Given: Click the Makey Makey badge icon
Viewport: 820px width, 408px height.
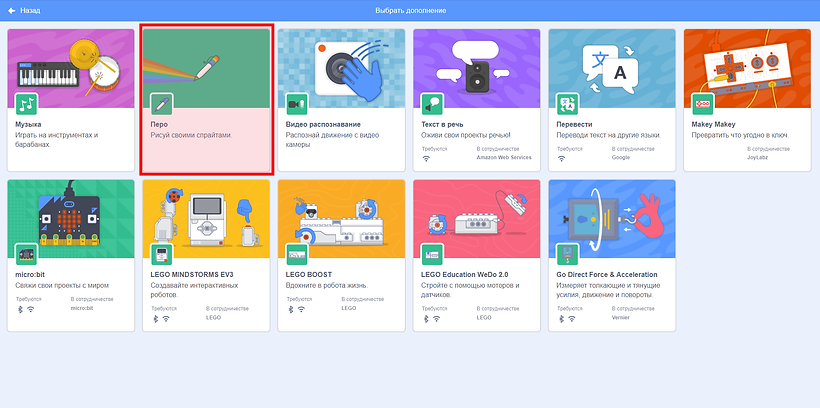Looking at the screenshot, I should tap(703, 104).
